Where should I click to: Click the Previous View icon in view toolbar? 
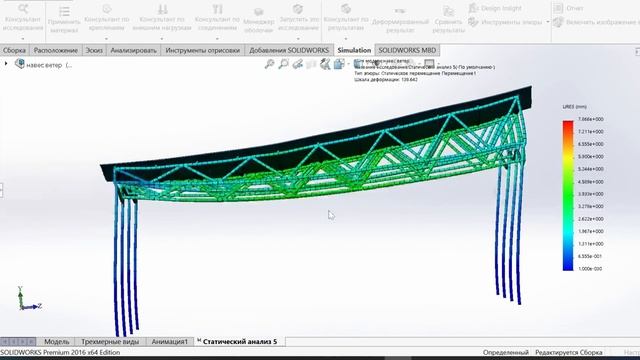click(x=298, y=64)
